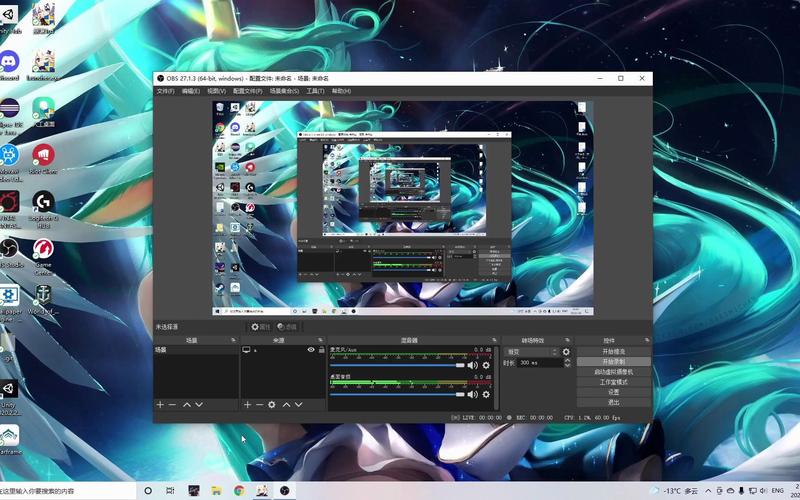Open the 工具(T) menu
Viewport: 800px width, 500px height.
pyautogui.click(x=315, y=91)
